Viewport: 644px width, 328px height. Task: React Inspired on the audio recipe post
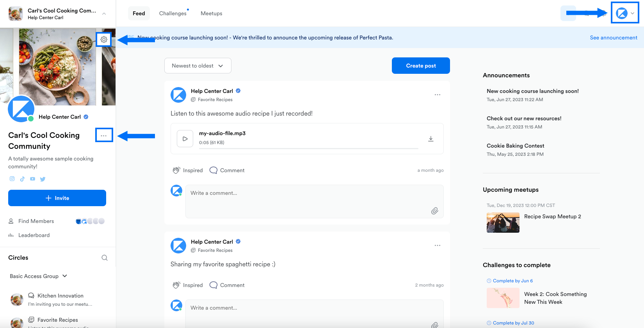coord(188,170)
